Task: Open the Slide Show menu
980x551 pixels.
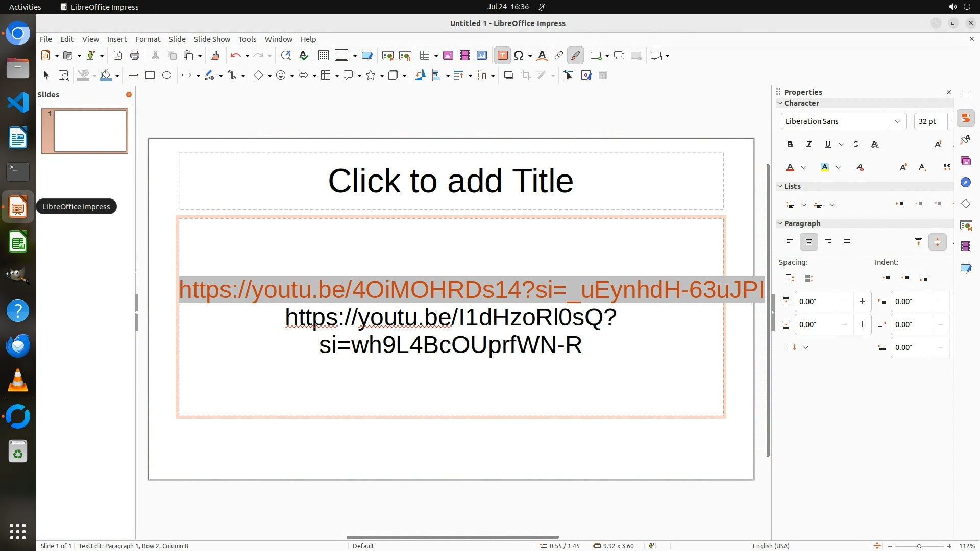Action: click(x=212, y=39)
